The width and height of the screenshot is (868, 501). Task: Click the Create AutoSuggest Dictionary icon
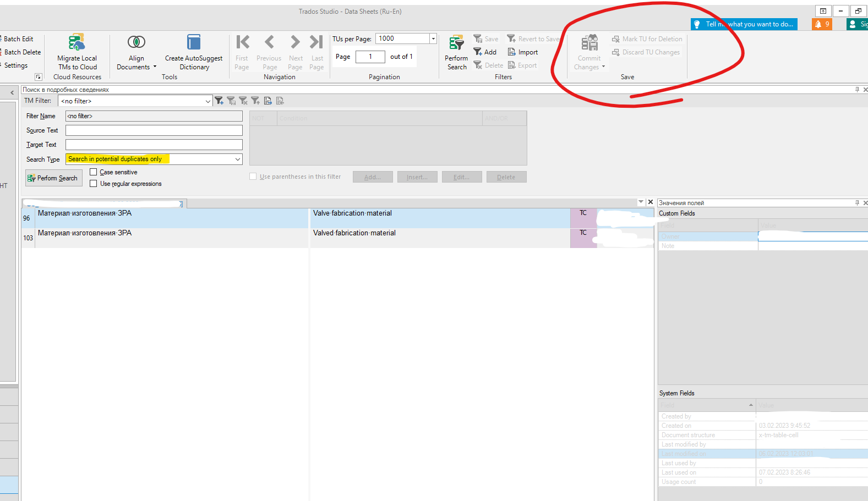tap(194, 42)
